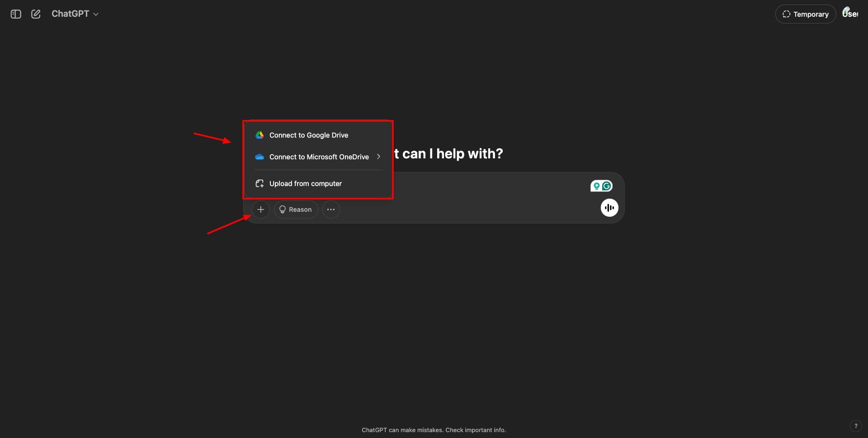The width and height of the screenshot is (868, 438).
Task: Start a new chat with the pencil icon
Action: [x=36, y=14]
